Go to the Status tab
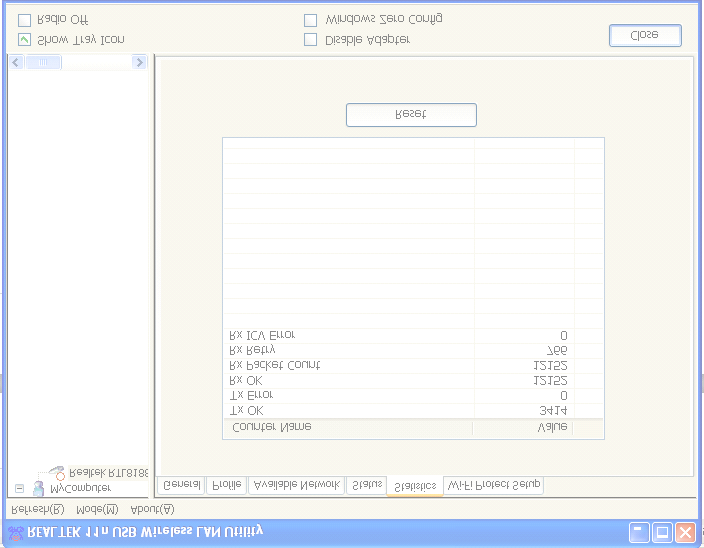Image resolution: width=704 pixels, height=548 pixels. pos(366,485)
